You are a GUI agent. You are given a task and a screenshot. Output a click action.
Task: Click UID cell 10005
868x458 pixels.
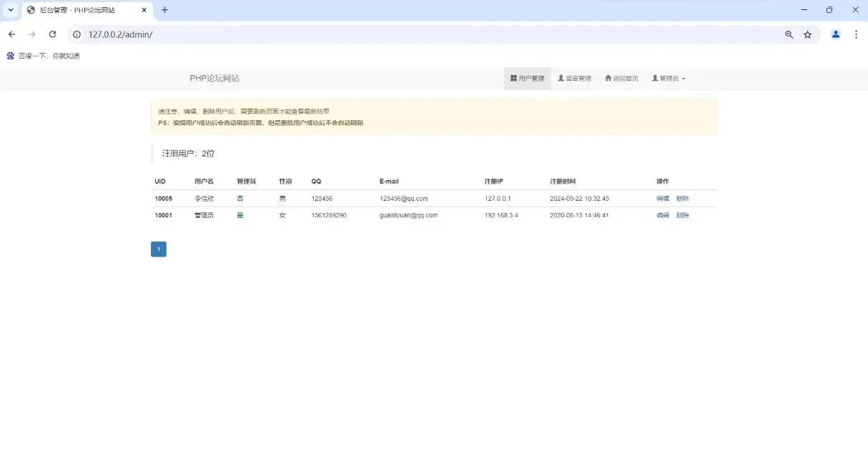[x=164, y=199]
